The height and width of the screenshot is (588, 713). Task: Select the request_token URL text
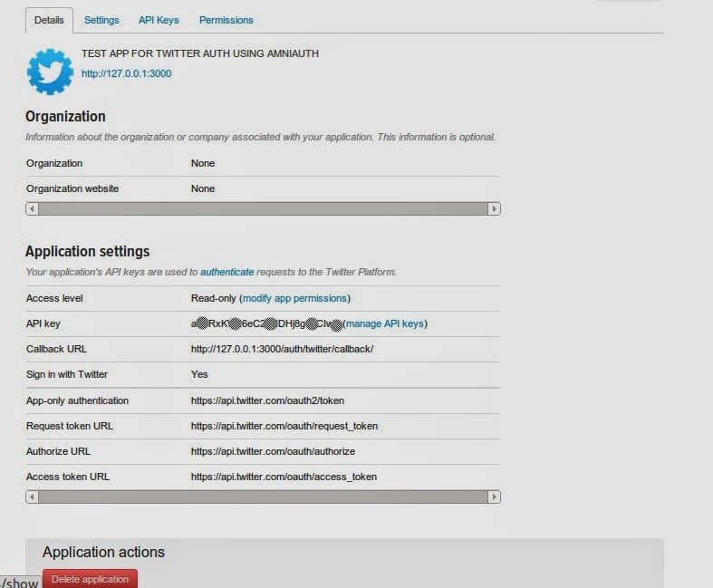284,426
